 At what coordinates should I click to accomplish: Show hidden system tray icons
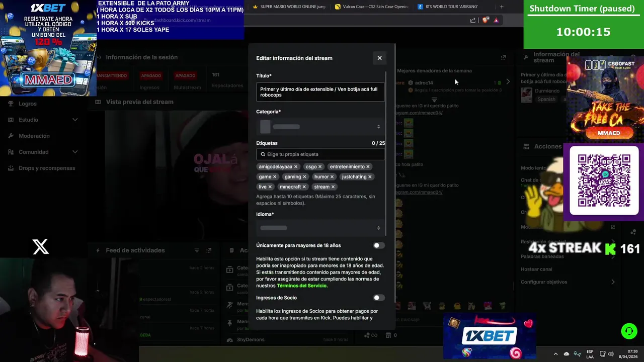pyautogui.click(x=555, y=354)
